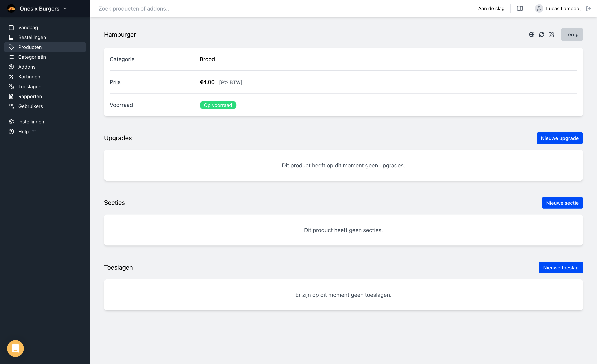This screenshot has width=597, height=364.
Task: Click the document icon next to Rapporten
Action: tap(11, 97)
